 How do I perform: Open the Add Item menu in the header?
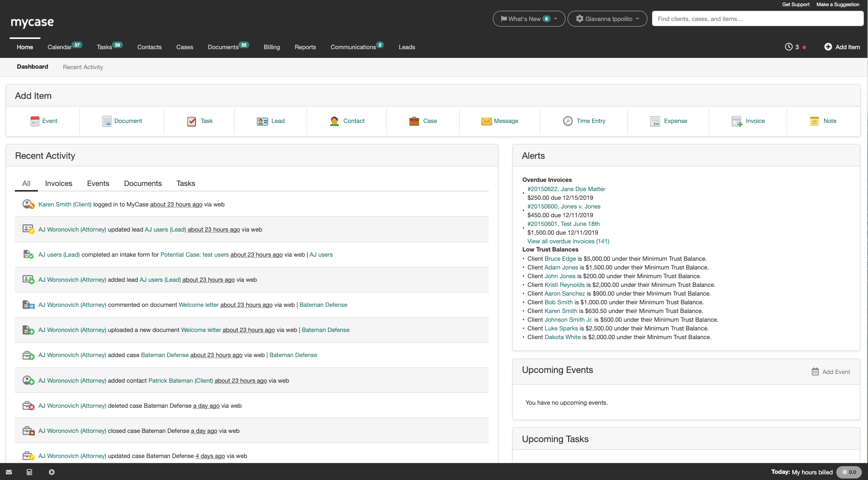pos(842,47)
